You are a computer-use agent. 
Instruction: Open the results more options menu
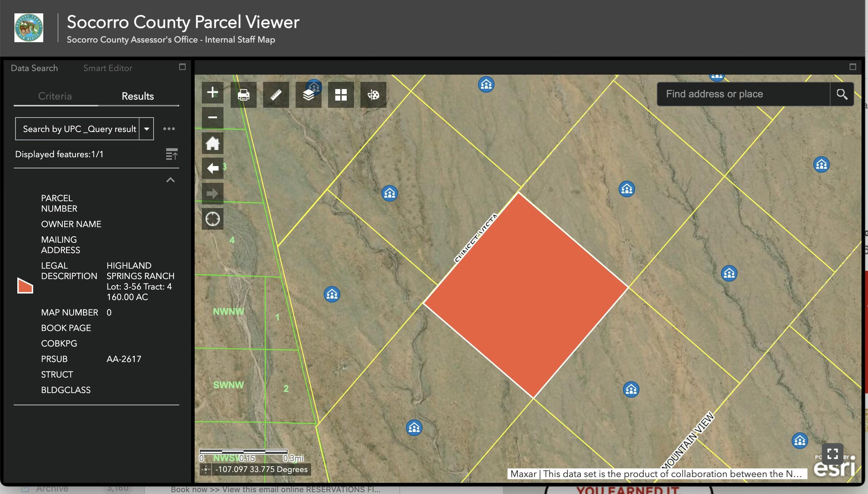[x=169, y=129]
